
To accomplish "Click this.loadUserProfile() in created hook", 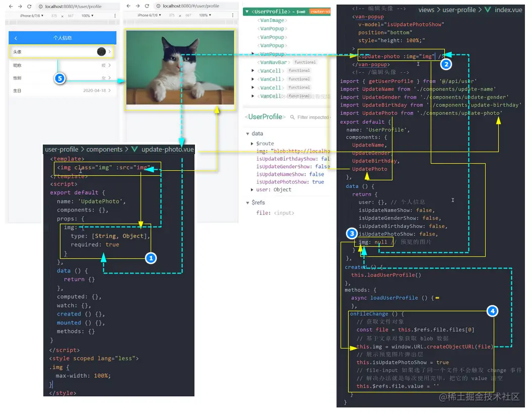I will 386,275.
